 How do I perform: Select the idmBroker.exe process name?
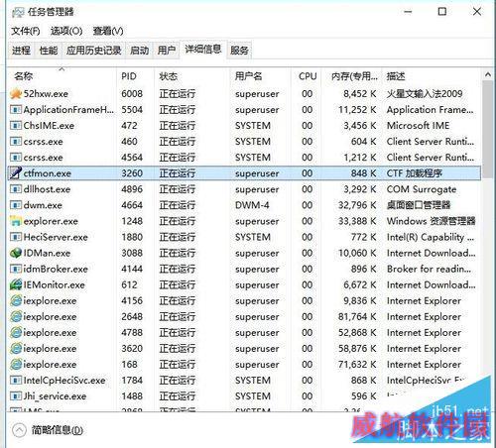[56, 269]
